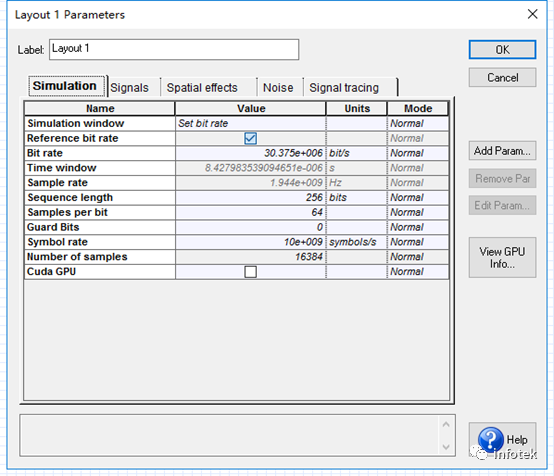The height and width of the screenshot is (476, 554).
Task: Open the Sequence length Mode cell
Action: point(418,198)
